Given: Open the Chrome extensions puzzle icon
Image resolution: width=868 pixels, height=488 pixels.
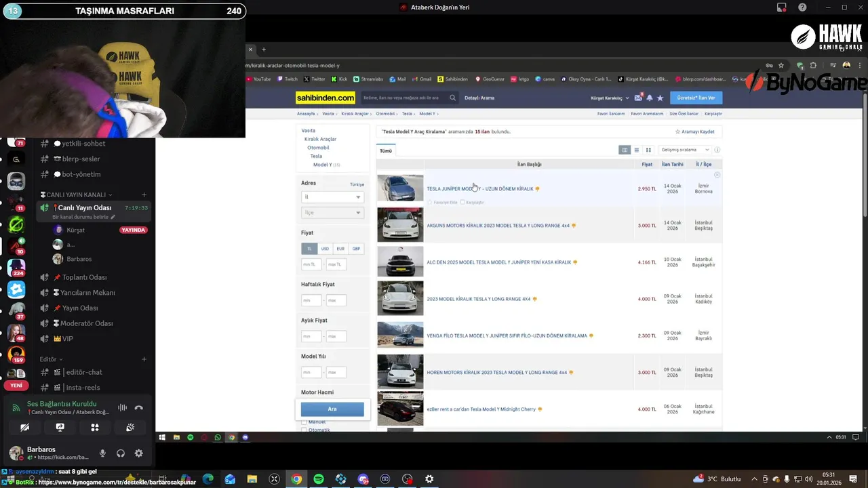Looking at the screenshot, I should pyautogui.click(x=813, y=66).
